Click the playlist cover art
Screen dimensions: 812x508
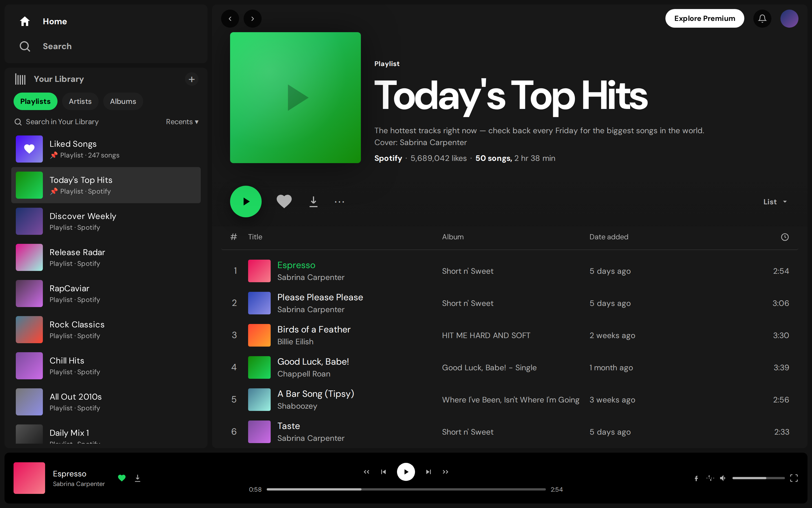(x=295, y=98)
